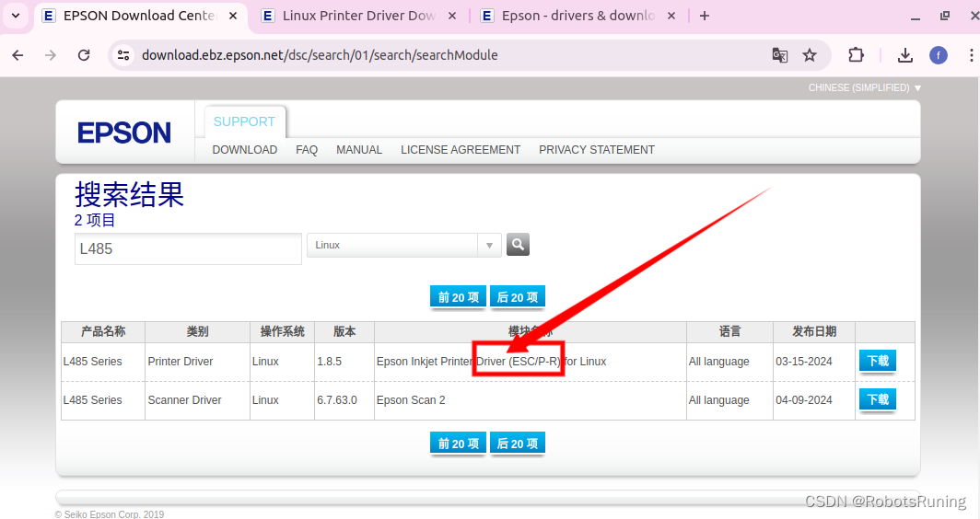Click the 语言 column header
Viewport: 980px width, 519px height.
click(729, 331)
